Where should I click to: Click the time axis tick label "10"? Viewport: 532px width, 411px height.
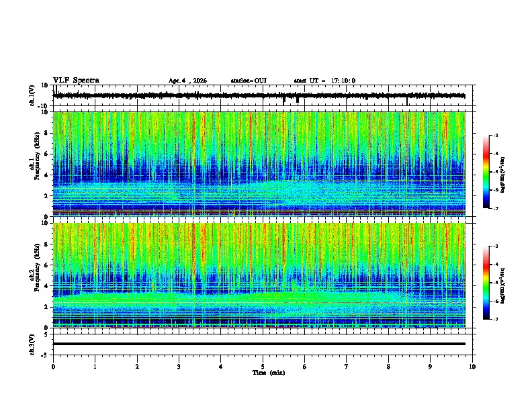pos(472,367)
